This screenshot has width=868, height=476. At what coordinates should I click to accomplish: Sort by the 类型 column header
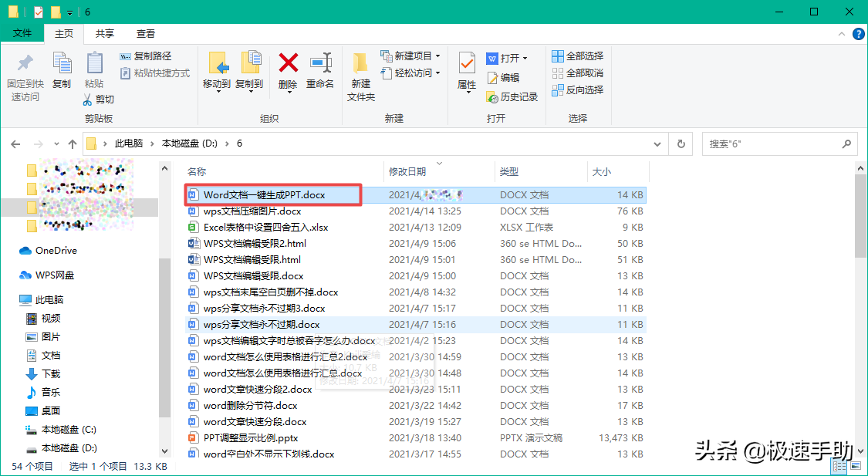[x=508, y=171]
